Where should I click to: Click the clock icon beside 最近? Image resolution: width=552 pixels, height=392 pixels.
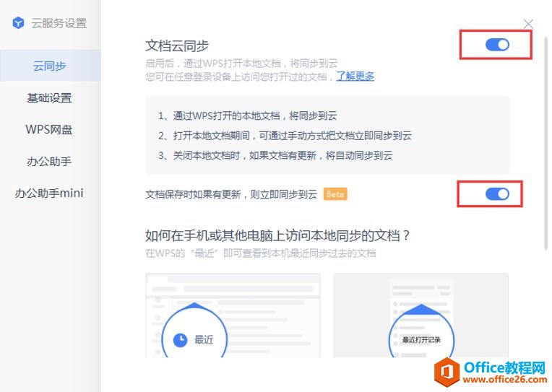pyautogui.click(x=180, y=339)
